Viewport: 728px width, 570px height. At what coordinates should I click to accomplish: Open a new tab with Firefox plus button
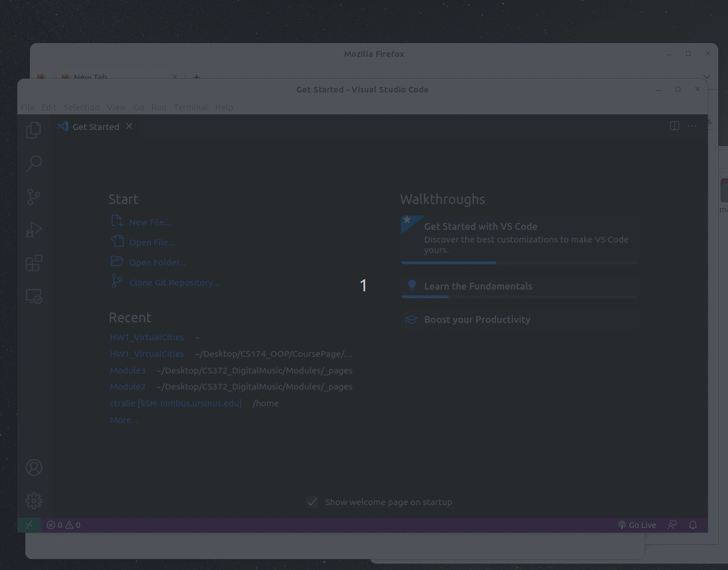(197, 76)
